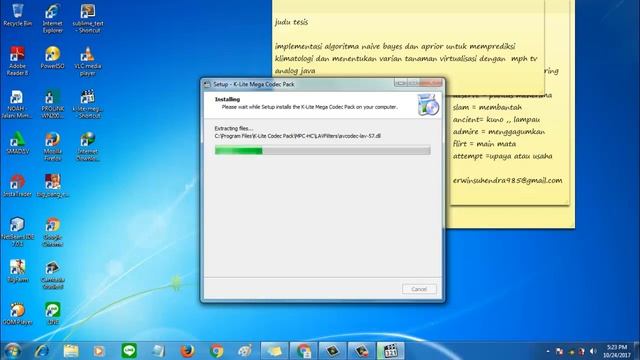Image resolution: width=640 pixels, height=360 pixels.
Task: Open the InstaTrader desktop icon
Action: pos(17,186)
